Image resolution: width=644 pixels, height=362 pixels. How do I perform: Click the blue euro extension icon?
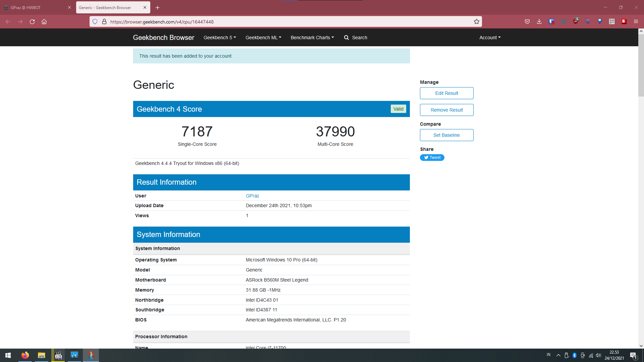588,21
